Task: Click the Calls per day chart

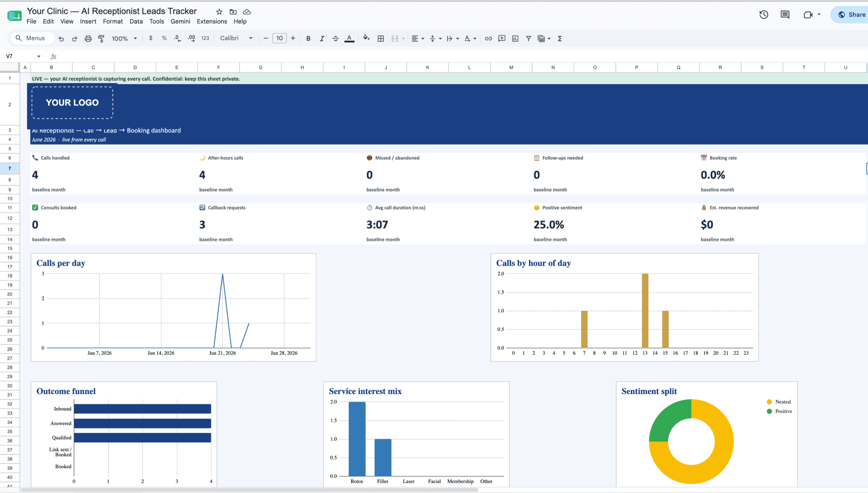Action: click(x=174, y=307)
